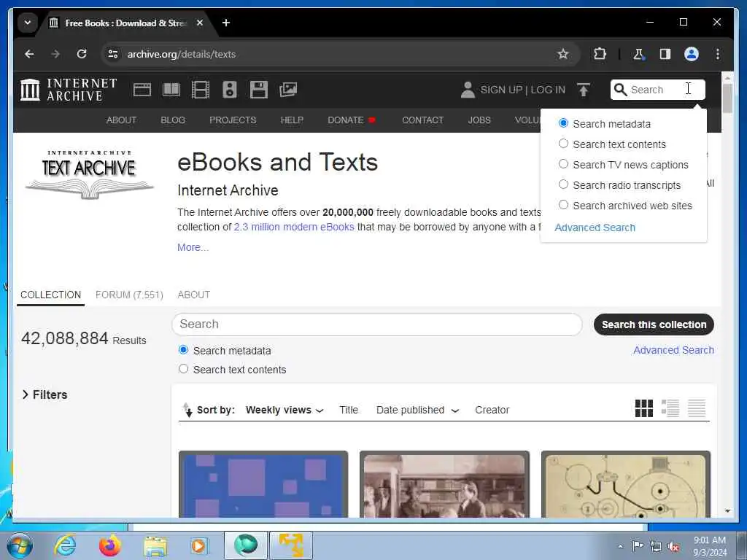Click SIGN UP link

pos(501,90)
